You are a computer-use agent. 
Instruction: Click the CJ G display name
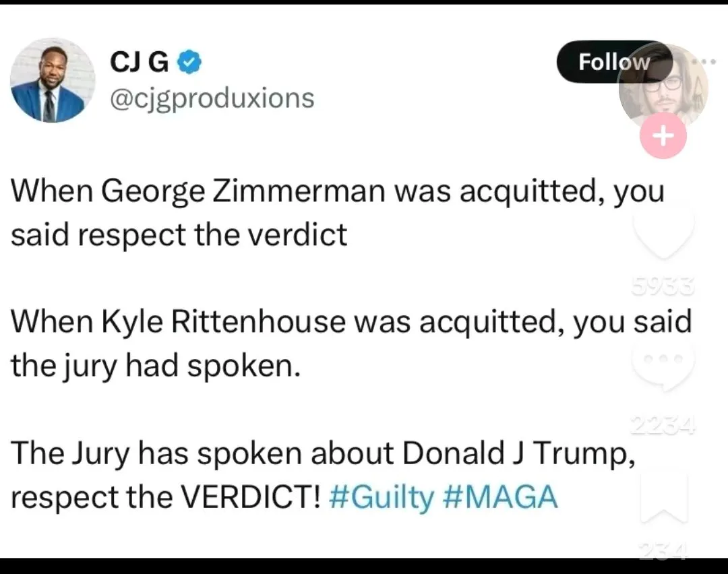[140, 63]
